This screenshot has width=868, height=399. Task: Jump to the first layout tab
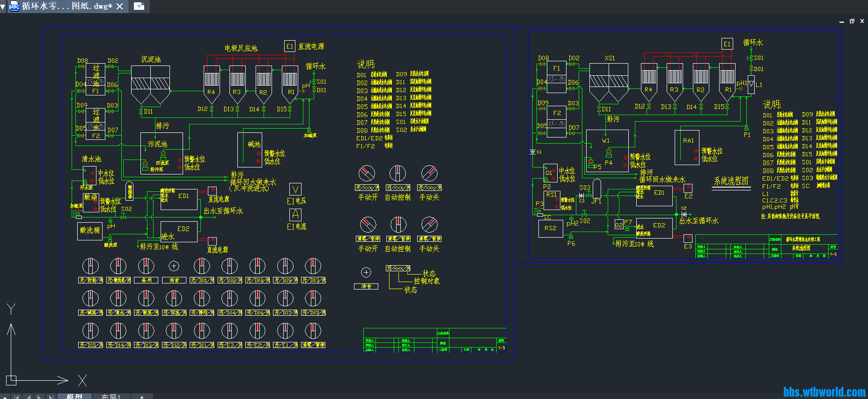(16, 397)
